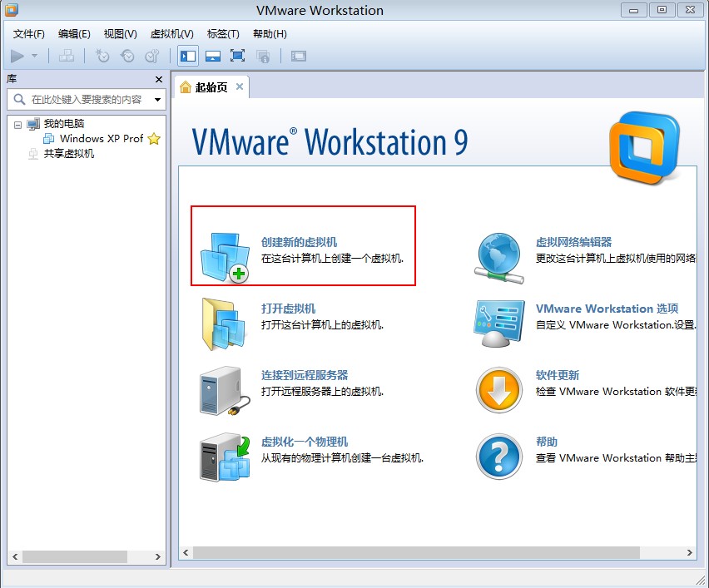Image resolution: width=709 pixels, height=588 pixels.
Task: Toggle the thumbnail bar view icon
Action: tap(212, 56)
